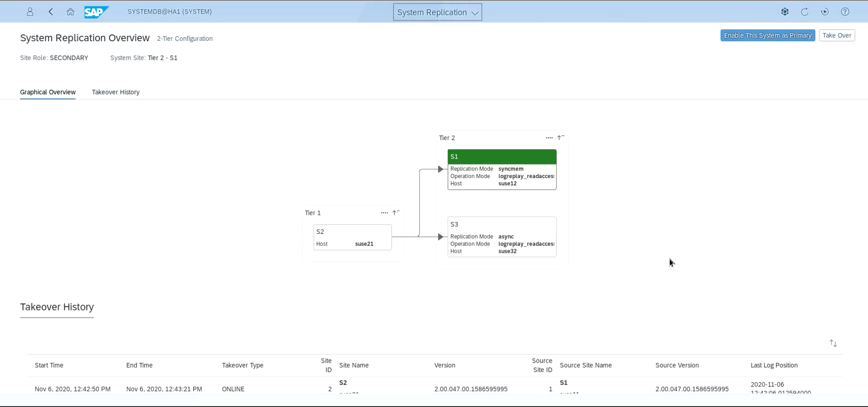The height and width of the screenshot is (407, 868).
Task: Open the settings hexagon gear icon
Action: coord(785,12)
